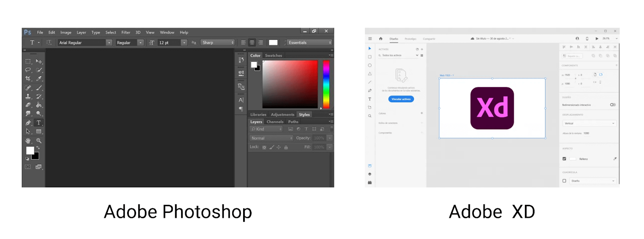Screen dimensions: 644x239
Task: Open the Layers panel icon in XD
Action: click(x=369, y=174)
